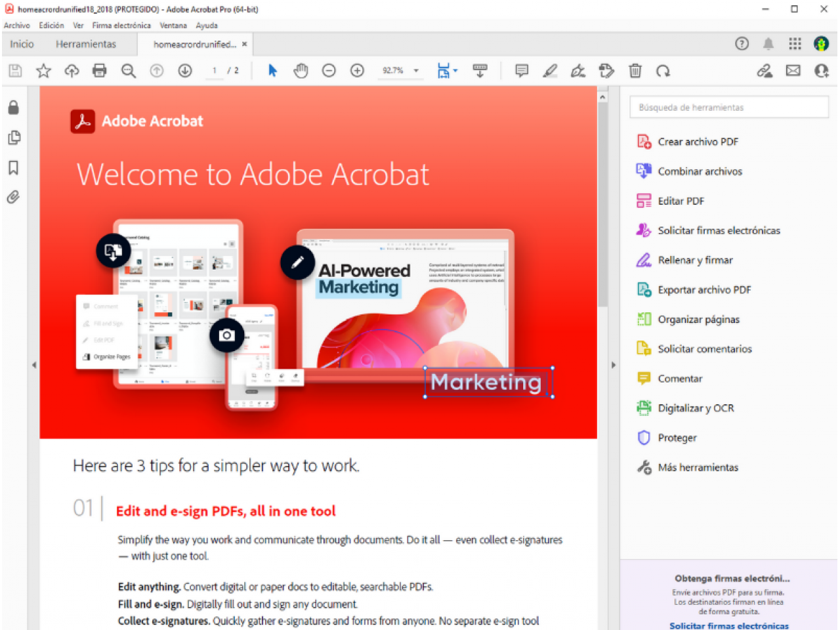Click the Save file icon

15,70
